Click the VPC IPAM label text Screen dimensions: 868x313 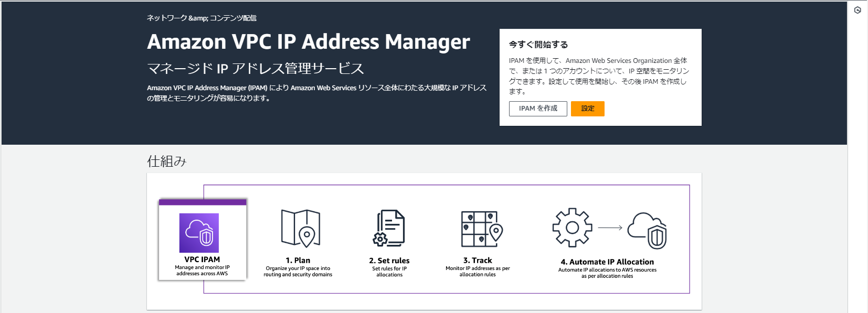(x=202, y=259)
